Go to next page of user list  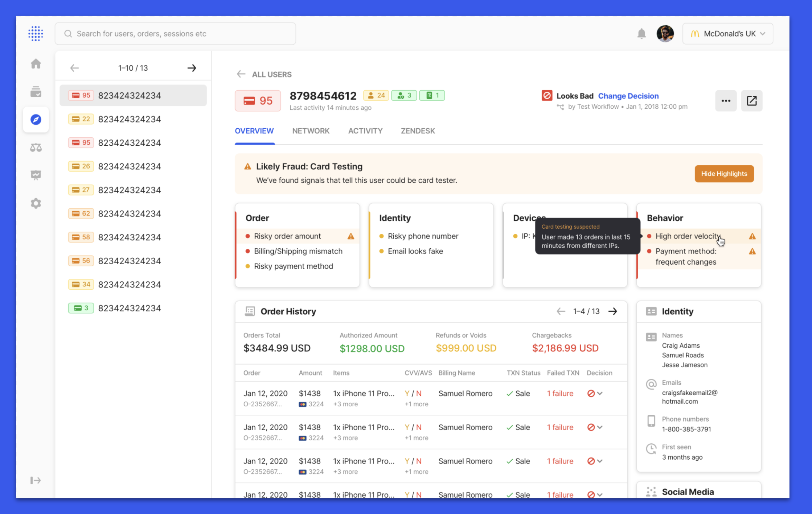point(192,68)
